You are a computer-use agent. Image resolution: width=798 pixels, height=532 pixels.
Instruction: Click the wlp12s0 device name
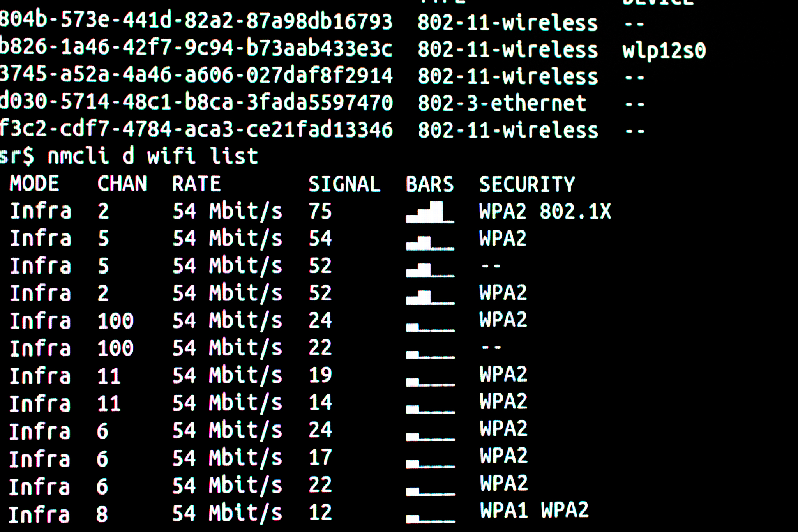tap(664, 51)
